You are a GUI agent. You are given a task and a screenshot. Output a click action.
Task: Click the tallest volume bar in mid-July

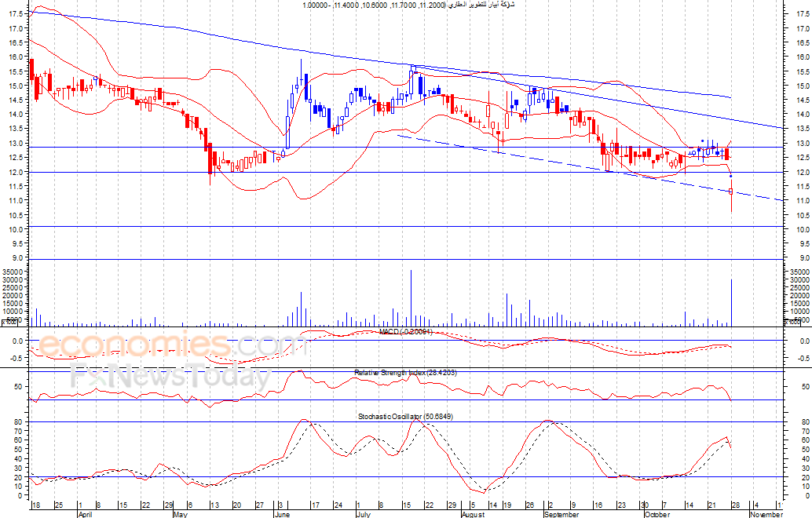click(411, 298)
